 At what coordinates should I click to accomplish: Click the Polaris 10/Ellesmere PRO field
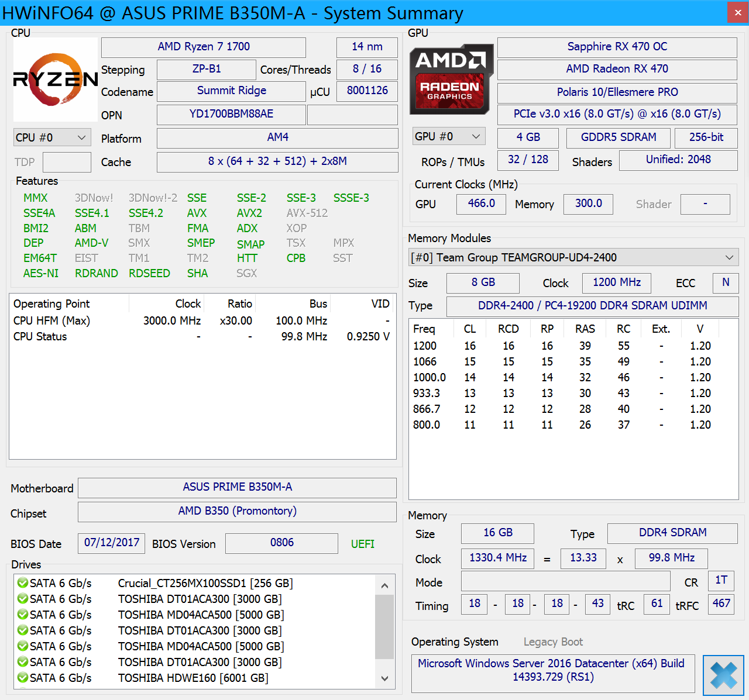617,92
